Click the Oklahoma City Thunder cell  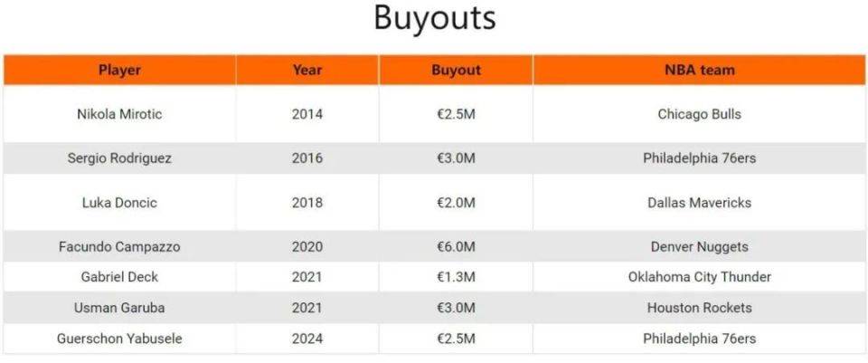coord(699,276)
